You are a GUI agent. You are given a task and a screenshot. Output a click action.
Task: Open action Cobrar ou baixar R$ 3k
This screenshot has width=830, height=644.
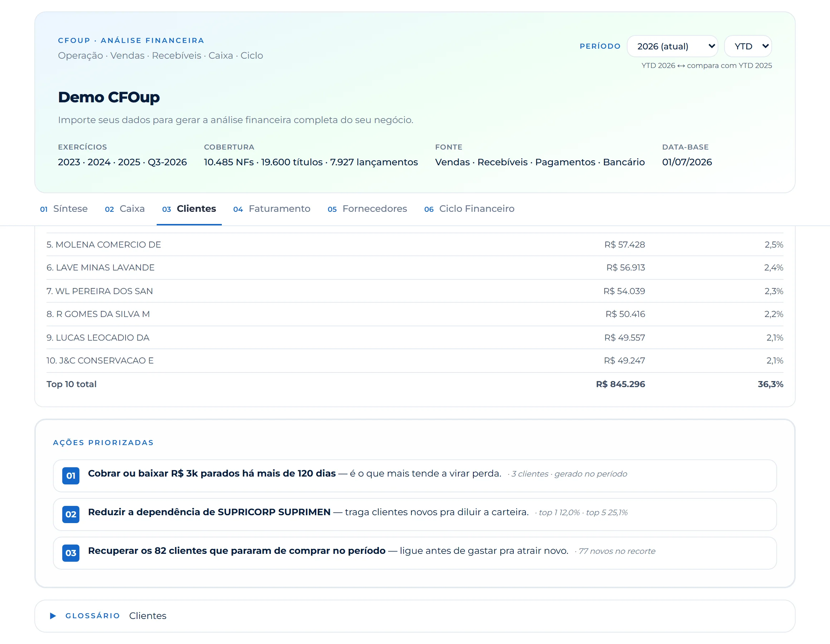(415, 475)
